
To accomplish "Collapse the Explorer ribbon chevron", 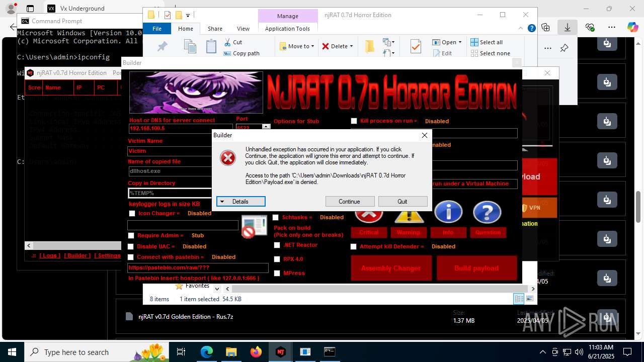I will coord(521,29).
